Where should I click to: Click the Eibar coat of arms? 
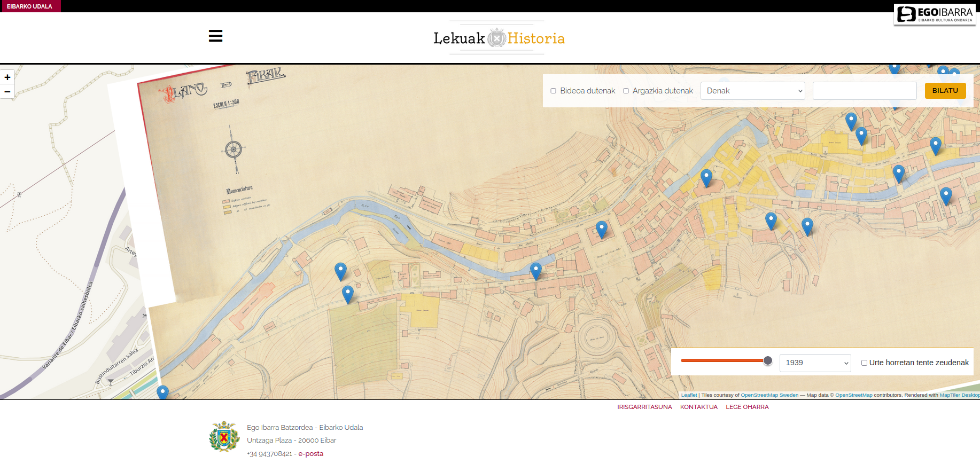(x=224, y=437)
